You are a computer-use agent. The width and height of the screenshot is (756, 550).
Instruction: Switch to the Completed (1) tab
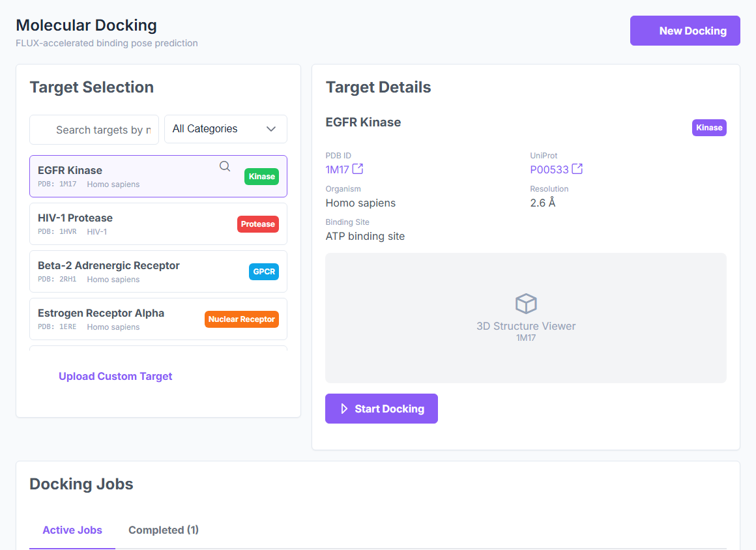(164, 530)
